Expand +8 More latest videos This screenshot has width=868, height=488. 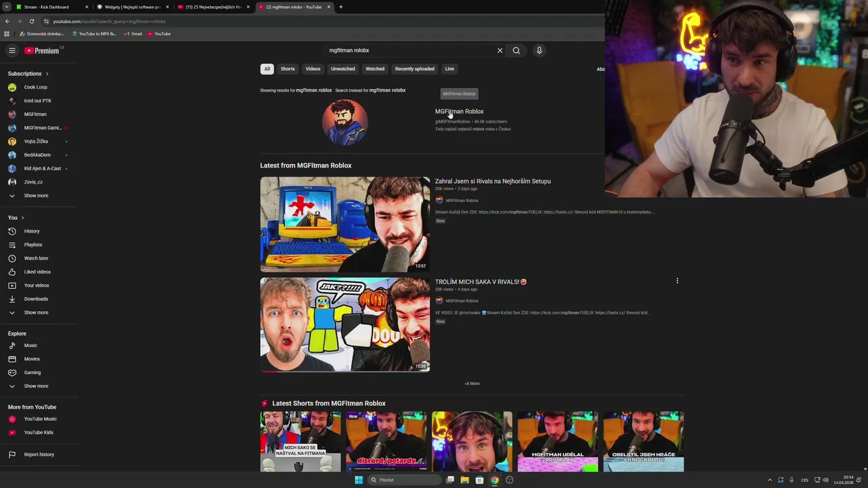pyautogui.click(x=472, y=384)
